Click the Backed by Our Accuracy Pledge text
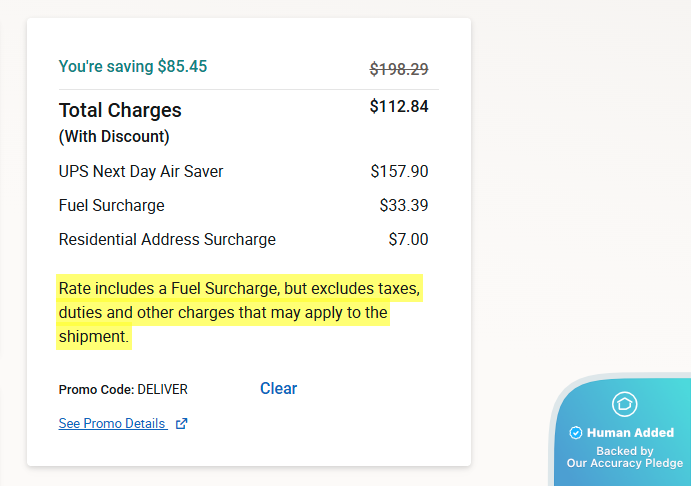691x486 pixels. tap(625, 457)
